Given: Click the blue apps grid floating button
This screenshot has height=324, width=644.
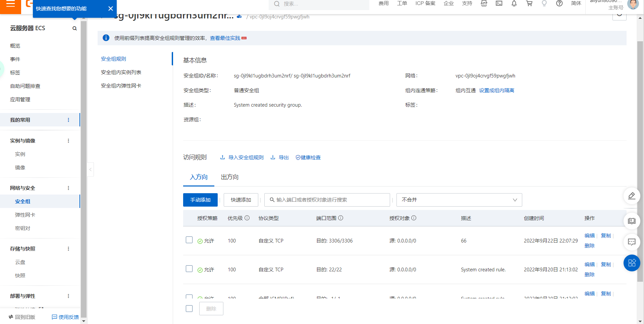Looking at the screenshot, I should [x=632, y=263].
